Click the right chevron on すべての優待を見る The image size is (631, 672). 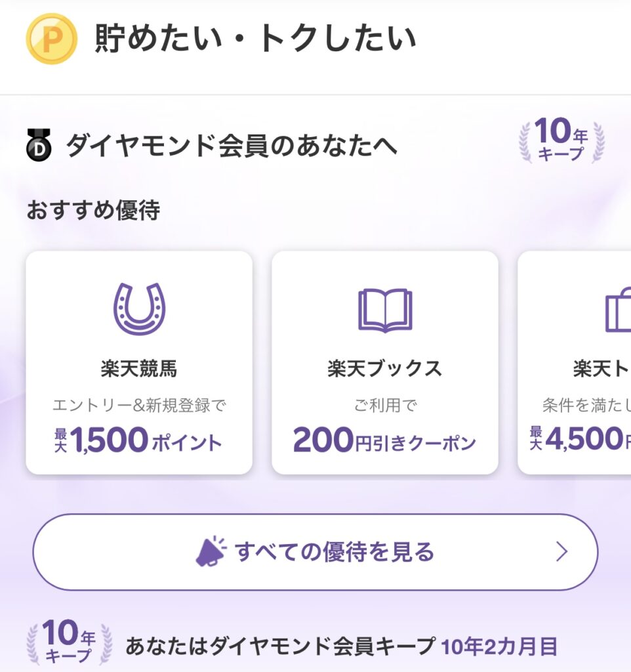[561, 551]
